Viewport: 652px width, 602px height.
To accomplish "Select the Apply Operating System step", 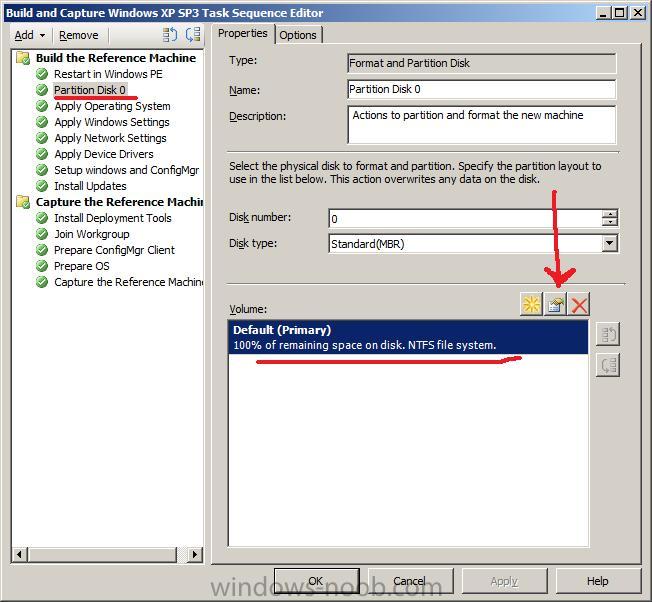I will [x=112, y=106].
